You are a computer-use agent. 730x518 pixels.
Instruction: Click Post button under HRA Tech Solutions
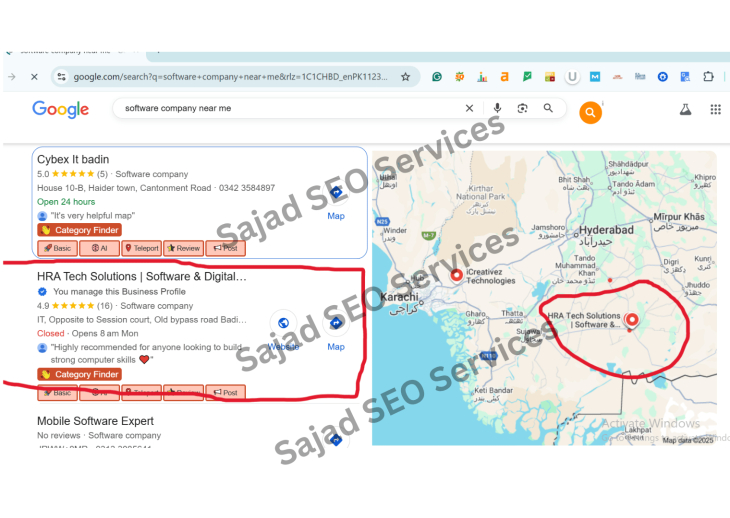tap(225, 392)
